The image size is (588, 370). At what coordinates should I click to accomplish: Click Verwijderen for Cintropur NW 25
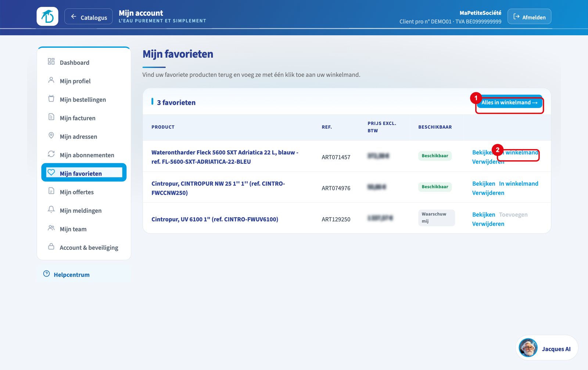(488, 193)
